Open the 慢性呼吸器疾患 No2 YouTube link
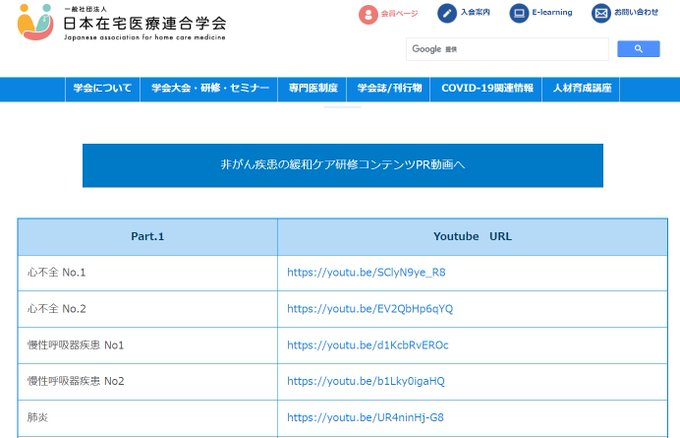Viewport: 680px width, 438px height. point(366,381)
